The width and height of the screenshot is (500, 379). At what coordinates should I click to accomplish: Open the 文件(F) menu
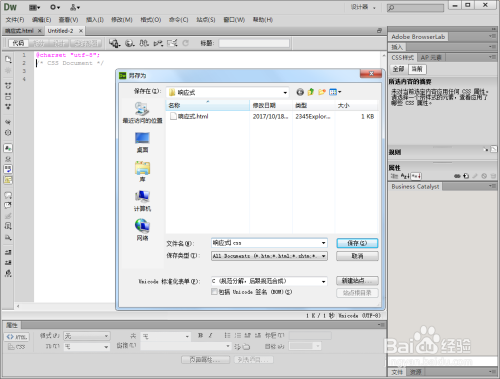click(x=15, y=20)
